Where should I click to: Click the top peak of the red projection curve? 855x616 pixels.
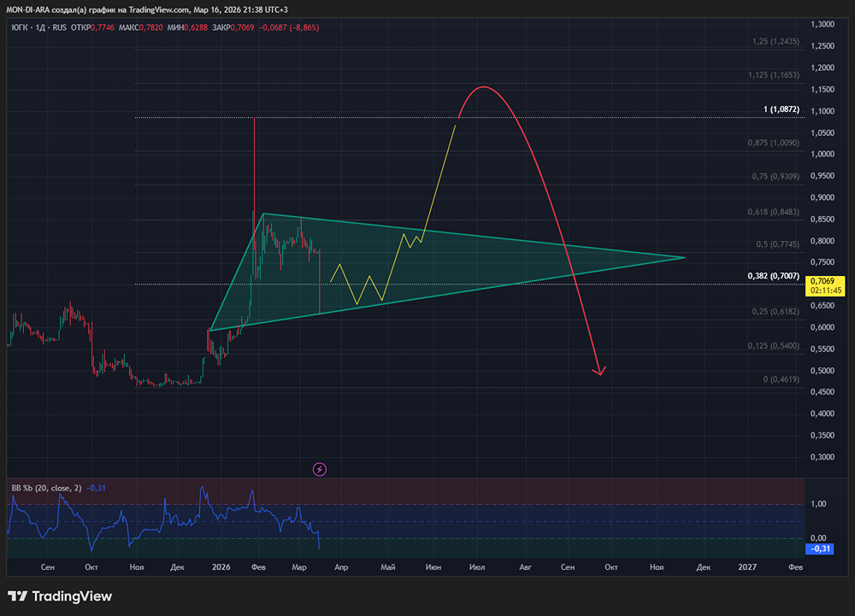(x=484, y=87)
